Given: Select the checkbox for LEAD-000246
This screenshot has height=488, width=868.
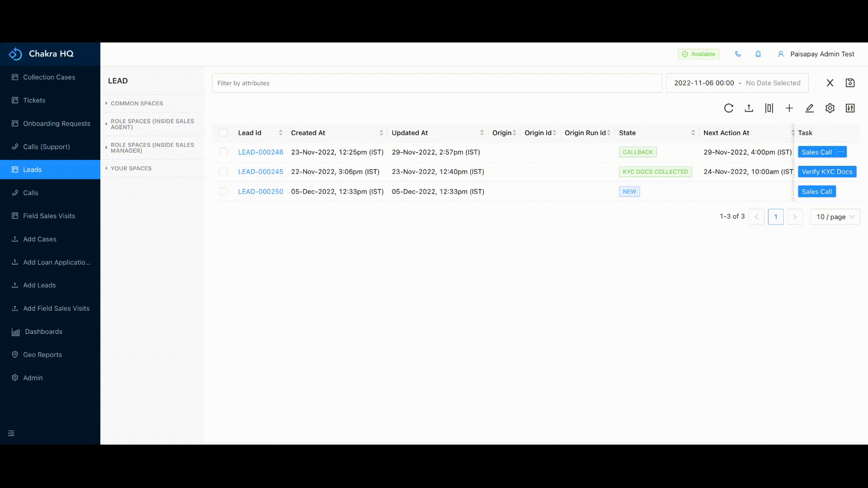Looking at the screenshot, I should coord(223,152).
